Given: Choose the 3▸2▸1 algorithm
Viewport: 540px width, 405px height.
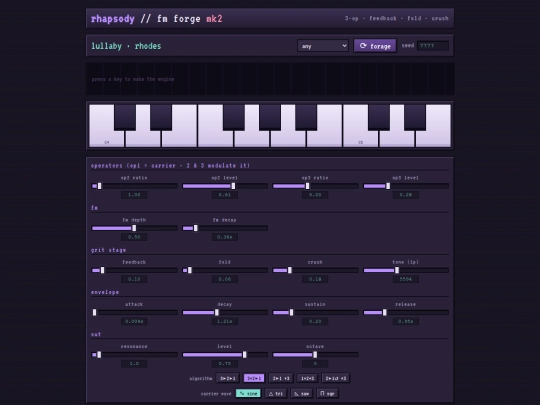Looking at the screenshot, I should point(228,378).
